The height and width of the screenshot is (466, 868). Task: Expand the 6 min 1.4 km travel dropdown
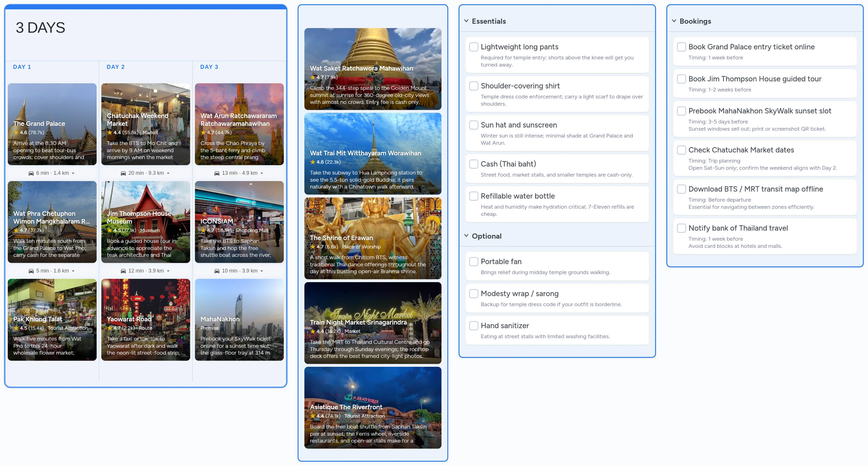[73, 173]
